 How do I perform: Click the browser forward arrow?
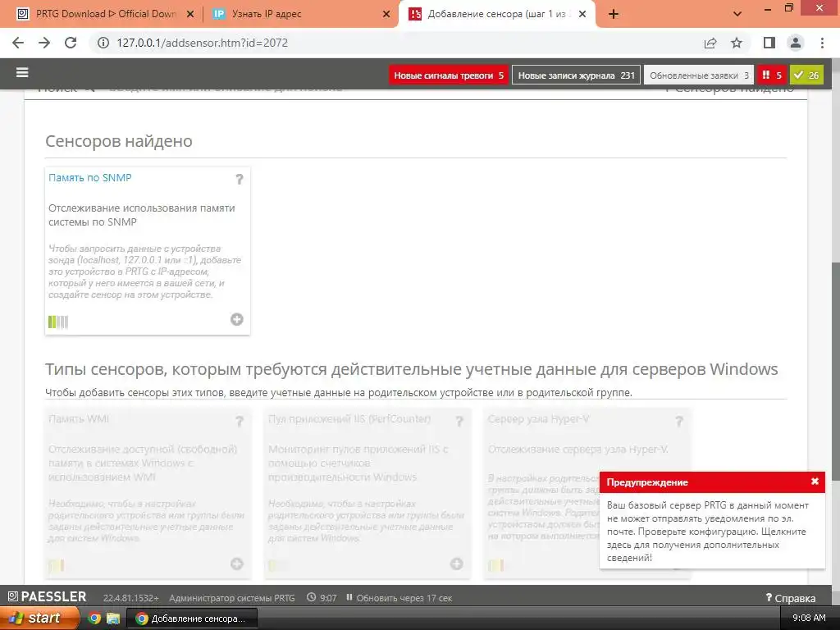(44, 43)
